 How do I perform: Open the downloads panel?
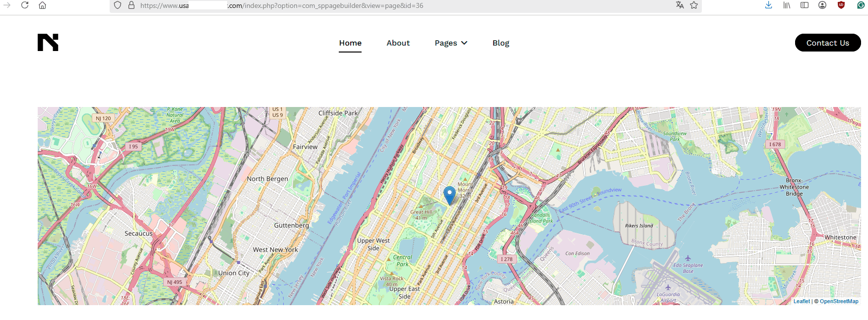[768, 5]
